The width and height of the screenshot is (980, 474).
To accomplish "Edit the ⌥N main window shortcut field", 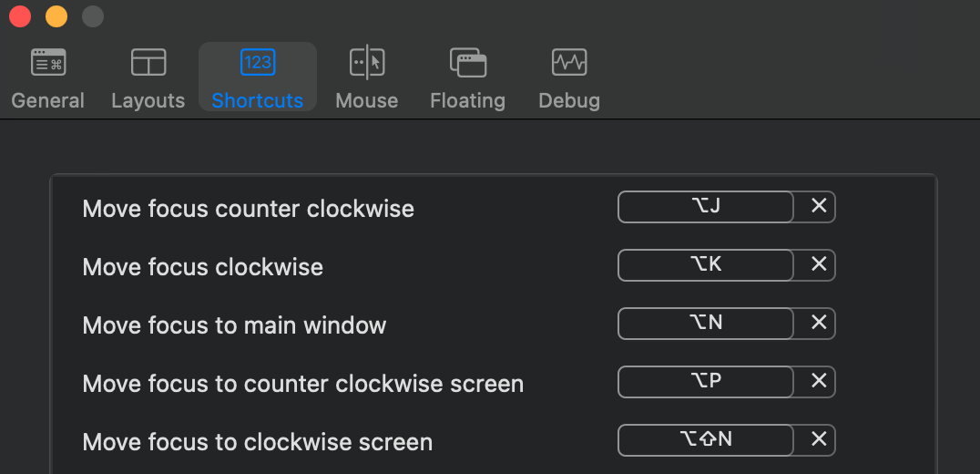I will (706, 323).
